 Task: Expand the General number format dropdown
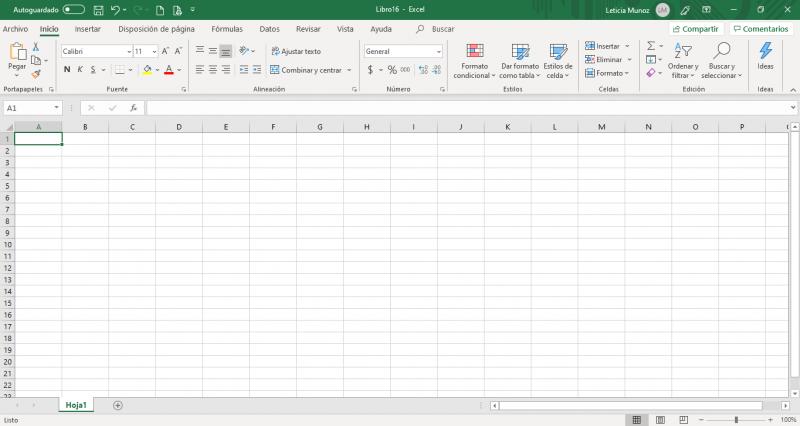[438, 51]
